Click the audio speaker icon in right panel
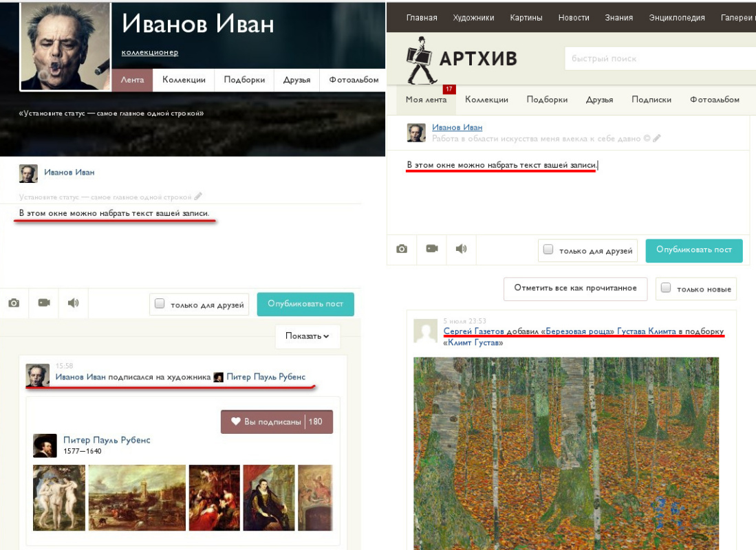756x550 pixels. click(x=461, y=249)
